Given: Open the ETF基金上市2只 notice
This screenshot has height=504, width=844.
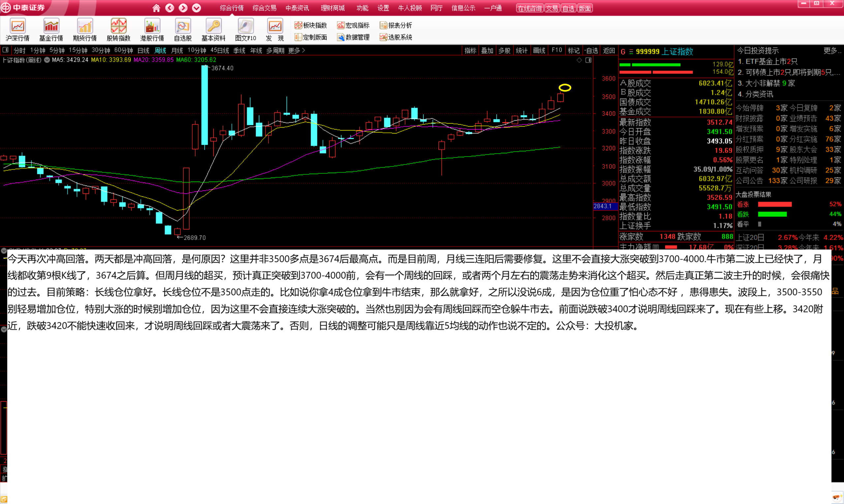Looking at the screenshot, I should click(x=767, y=61).
